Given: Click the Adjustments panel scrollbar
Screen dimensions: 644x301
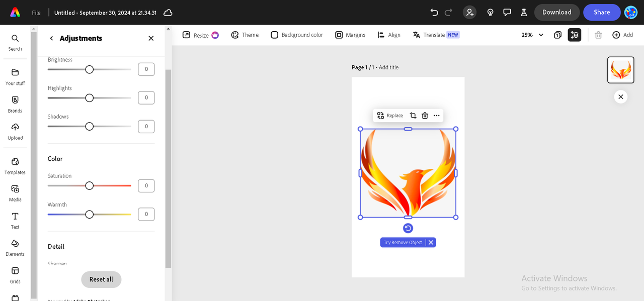Looking at the screenshot, I should click(168, 168).
